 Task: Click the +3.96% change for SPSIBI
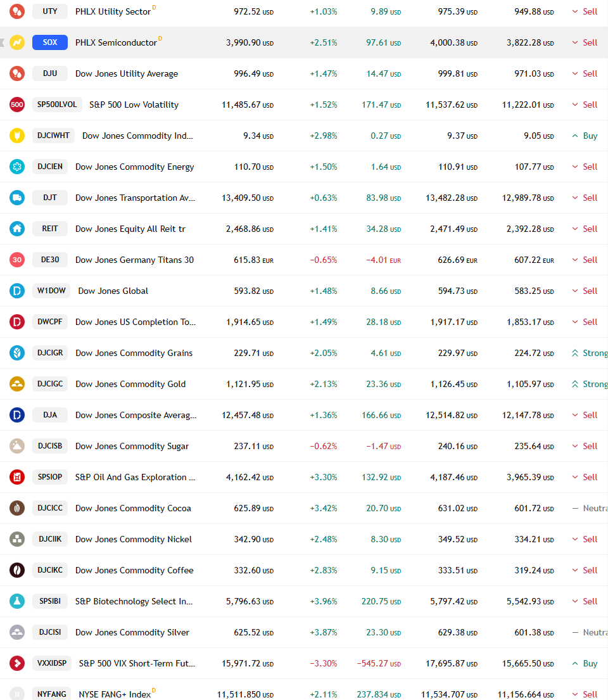(324, 601)
